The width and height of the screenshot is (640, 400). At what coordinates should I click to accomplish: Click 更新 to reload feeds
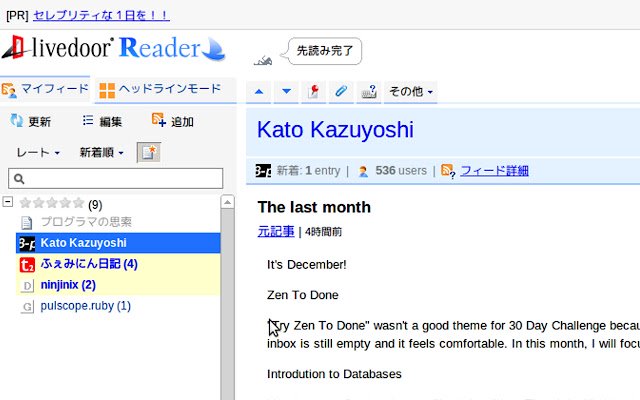click(x=30, y=121)
